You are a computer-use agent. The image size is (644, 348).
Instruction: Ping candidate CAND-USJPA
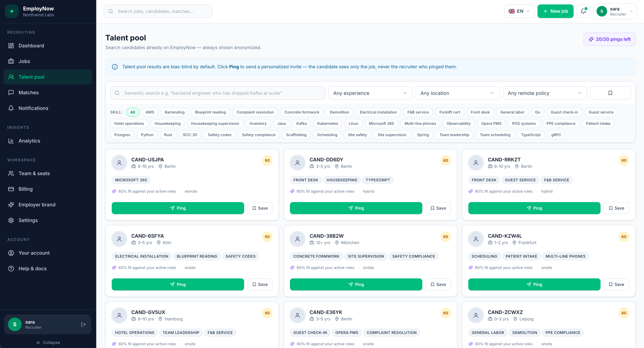click(178, 208)
